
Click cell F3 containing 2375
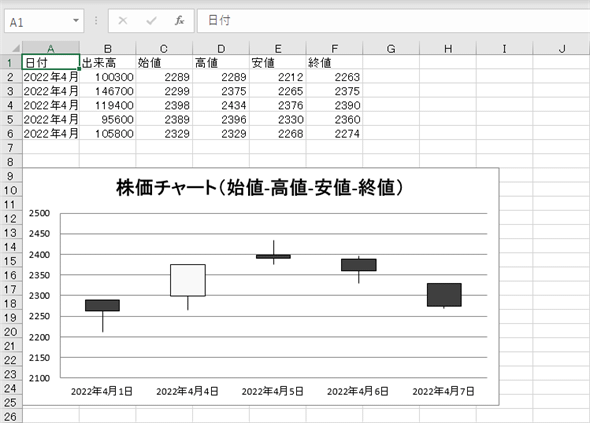point(335,91)
